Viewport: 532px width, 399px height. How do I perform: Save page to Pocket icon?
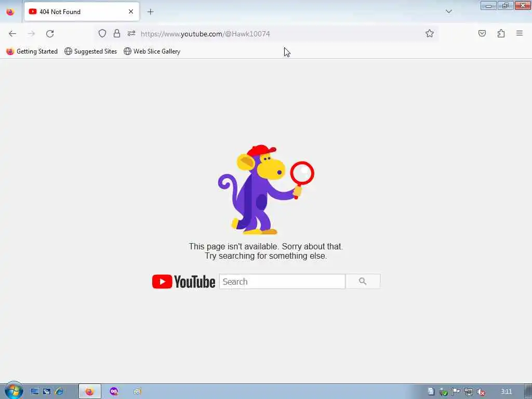(x=482, y=33)
